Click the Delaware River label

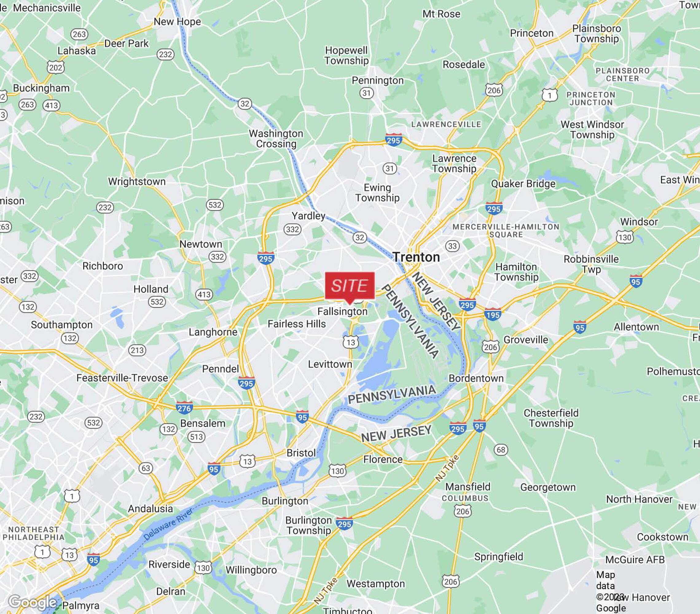click(168, 524)
